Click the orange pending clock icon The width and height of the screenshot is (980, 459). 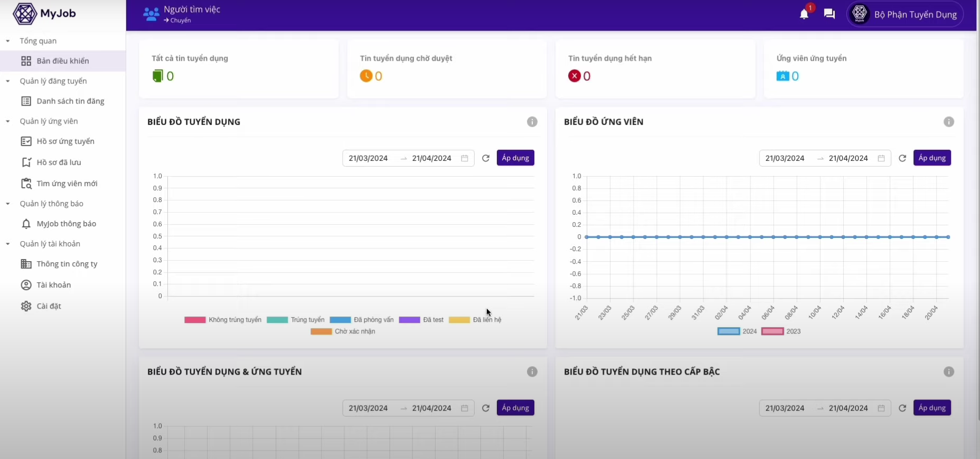(x=366, y=76)
